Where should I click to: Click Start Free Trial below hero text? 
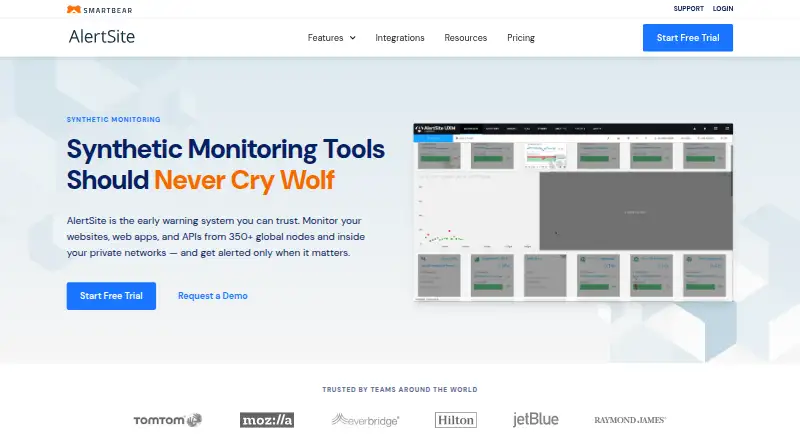[111, 296]
